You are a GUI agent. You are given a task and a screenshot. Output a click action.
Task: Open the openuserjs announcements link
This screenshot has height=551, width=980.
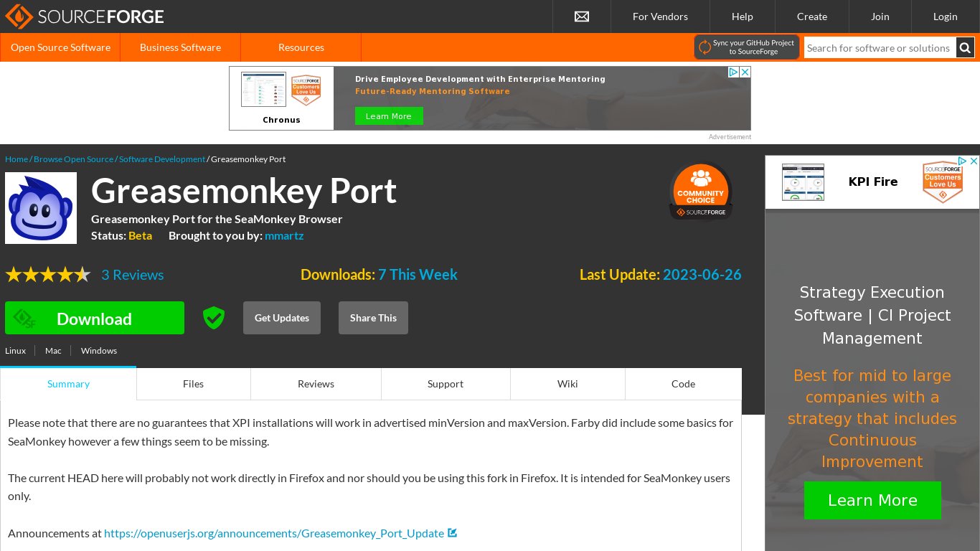click(274, 533)
